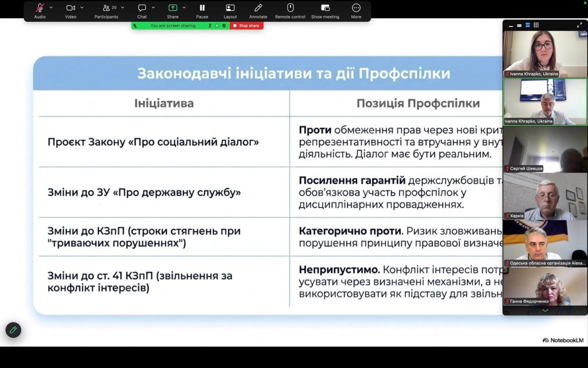Viewport: 588px width, 368px height.
Task: Open Remote control mouse option
Action: 290,8
